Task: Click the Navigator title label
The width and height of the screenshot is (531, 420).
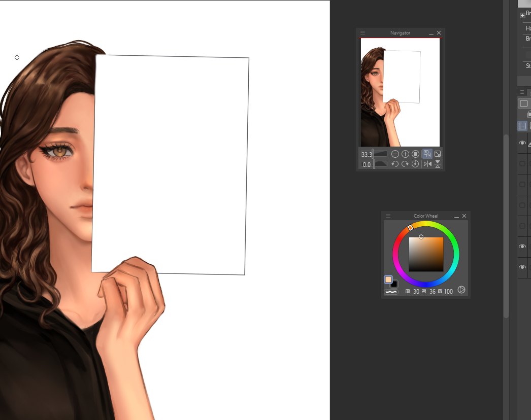Action: coord(401,33)
